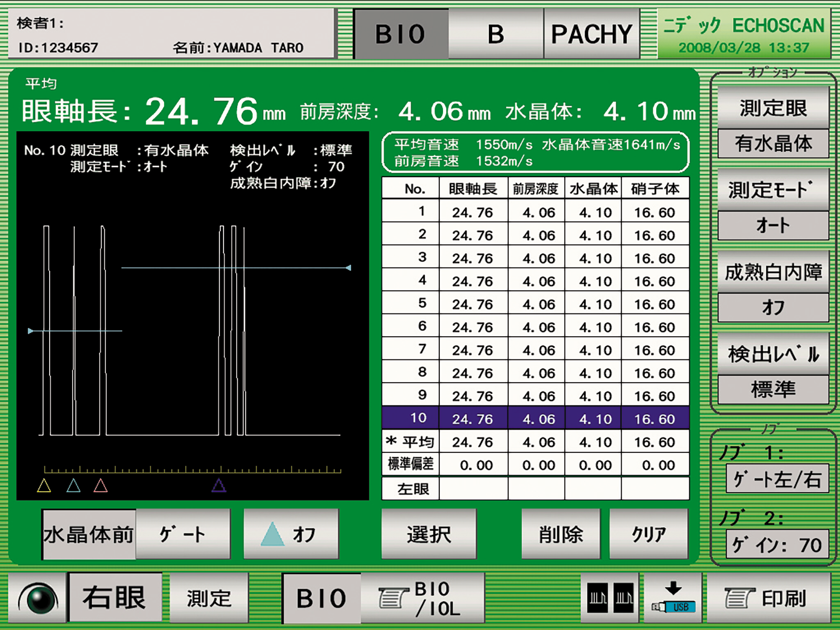This screenshot has width=840, height=630.
Task: Switch to the PACHY tab
Action: 591,34
